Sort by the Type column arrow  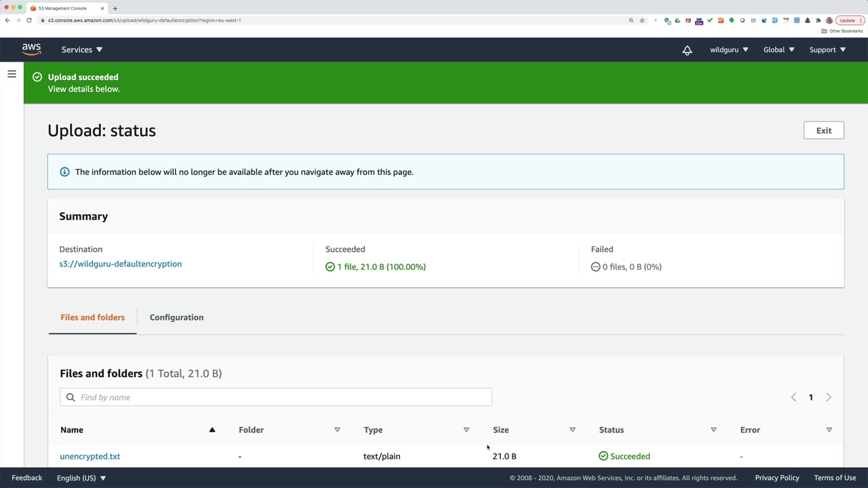tap(466, 430)
